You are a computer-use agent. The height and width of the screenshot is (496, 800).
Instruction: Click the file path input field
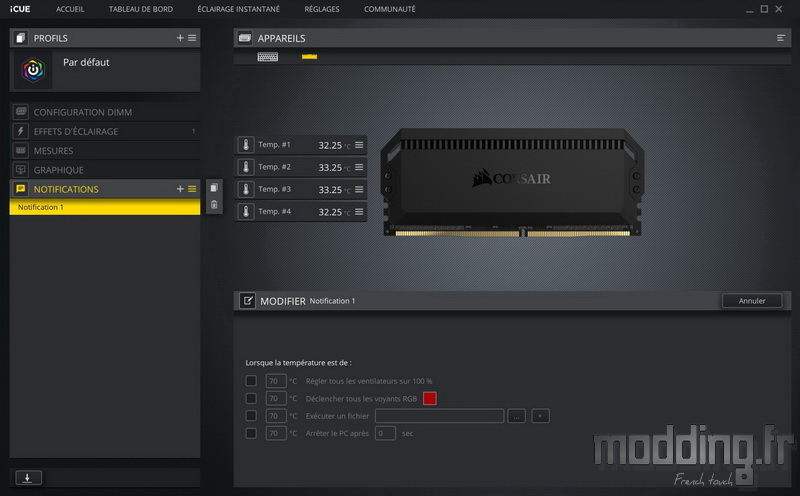439,415
